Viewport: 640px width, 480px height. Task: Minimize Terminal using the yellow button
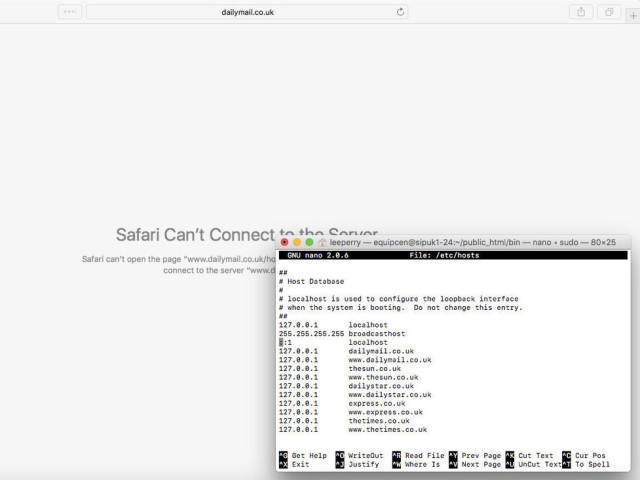pyautogui.click(x=297, y=242)
